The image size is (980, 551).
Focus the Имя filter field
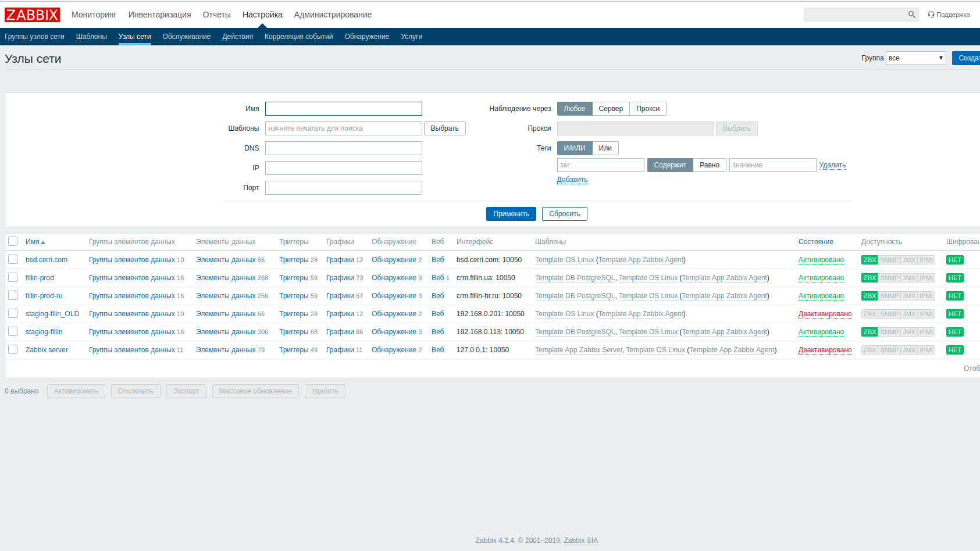344,109
